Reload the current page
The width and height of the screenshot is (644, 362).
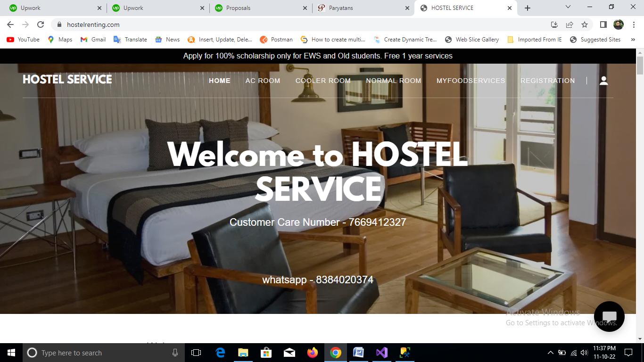41,25
